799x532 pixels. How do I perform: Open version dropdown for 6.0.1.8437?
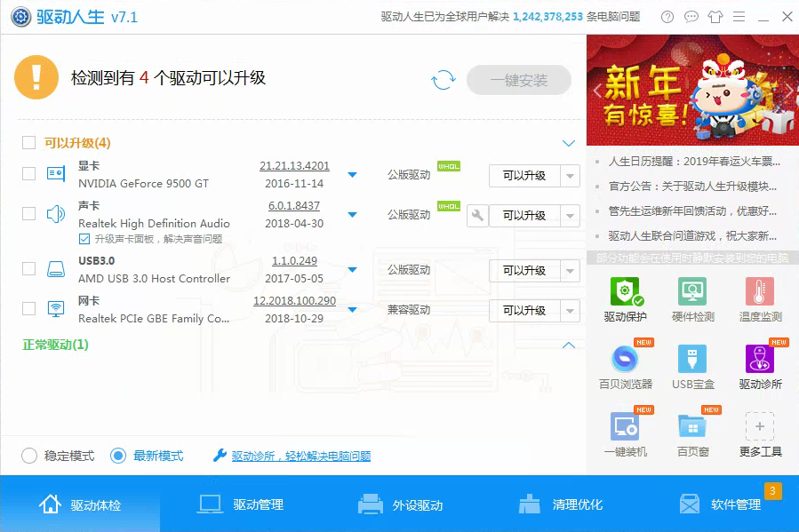(352, 215)
